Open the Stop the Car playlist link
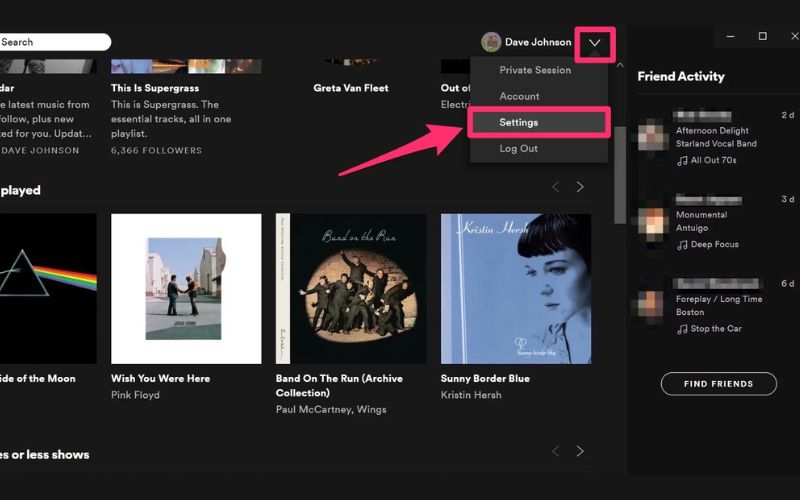 716,329
